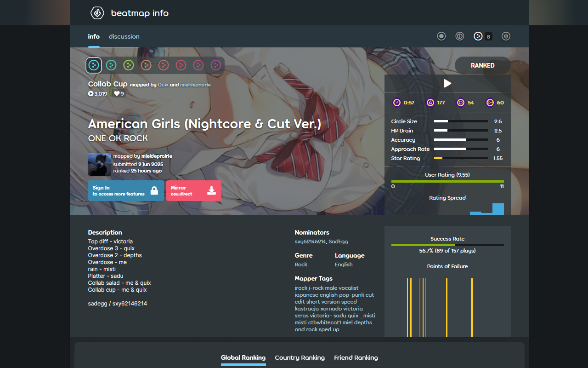Open mapper mieldeprairie link beside avatar

157,156
